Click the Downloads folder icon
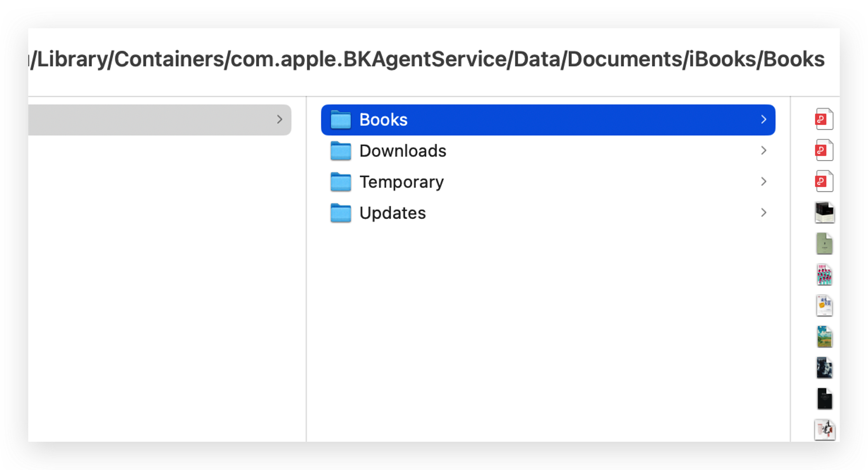 coord(341,151)
